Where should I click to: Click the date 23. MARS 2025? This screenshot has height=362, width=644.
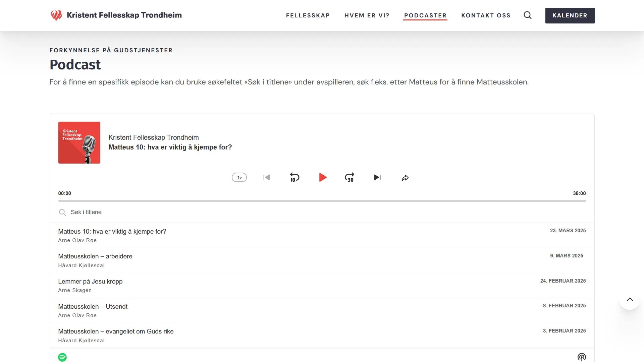(x=568, y=231)
